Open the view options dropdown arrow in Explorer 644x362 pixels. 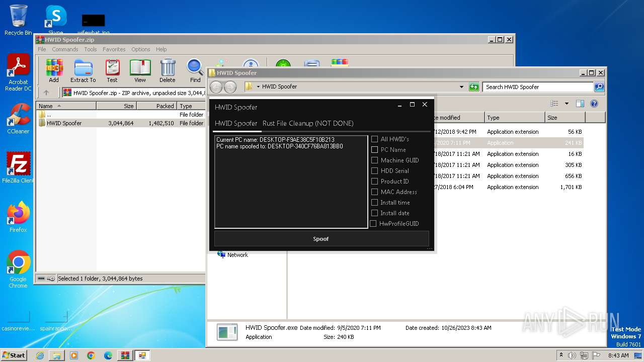pos(567,104)
